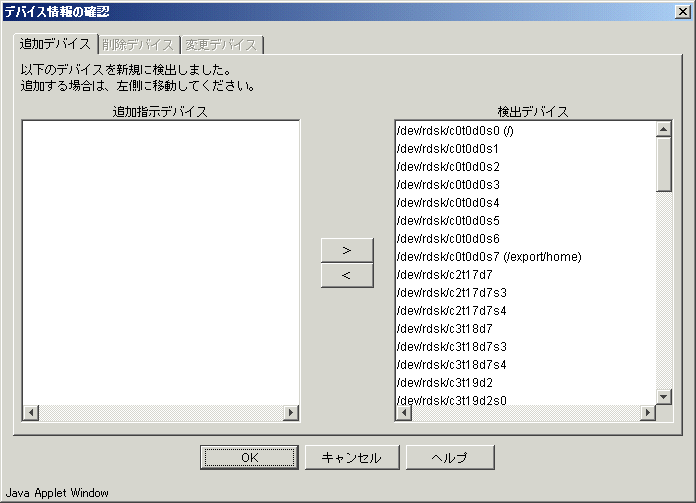The width and height of the screenshot is (696, 503).
Task: Click the < remove-from-list button
Action: click(x=346, y=276)
